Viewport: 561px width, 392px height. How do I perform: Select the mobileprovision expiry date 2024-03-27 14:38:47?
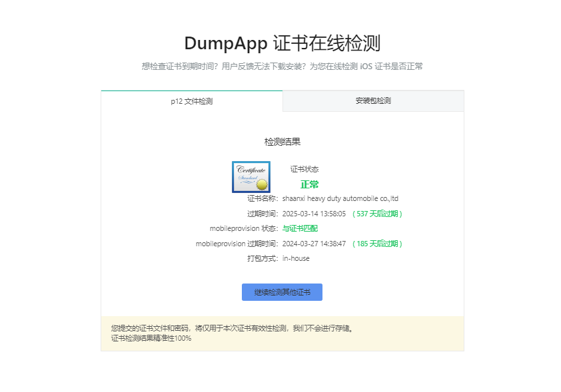[314, 244]
